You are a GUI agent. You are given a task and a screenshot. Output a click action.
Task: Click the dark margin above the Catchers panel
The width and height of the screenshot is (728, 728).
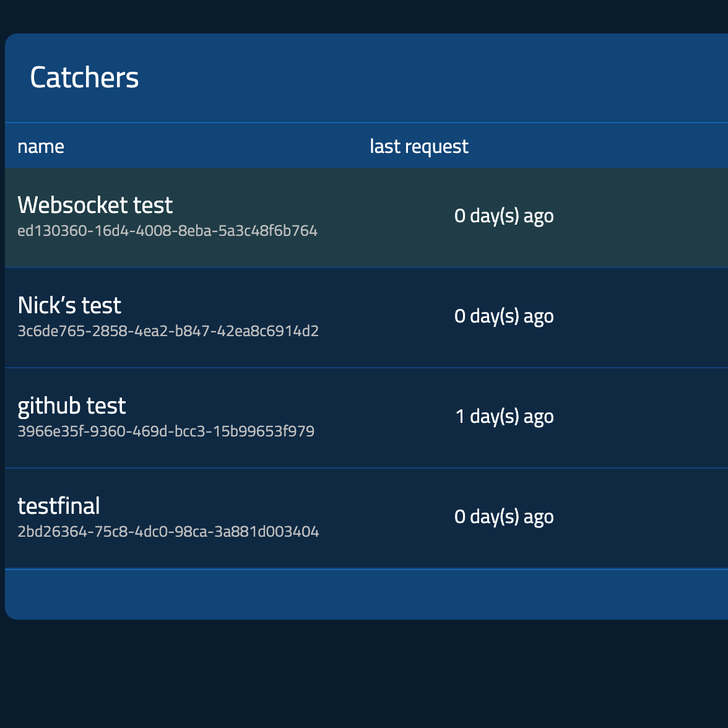(364, 16)
